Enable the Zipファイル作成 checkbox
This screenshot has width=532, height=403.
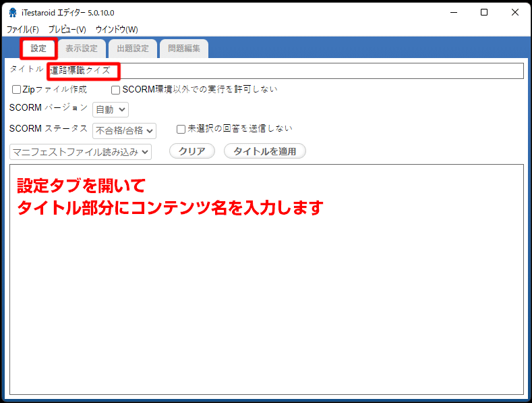16,89
